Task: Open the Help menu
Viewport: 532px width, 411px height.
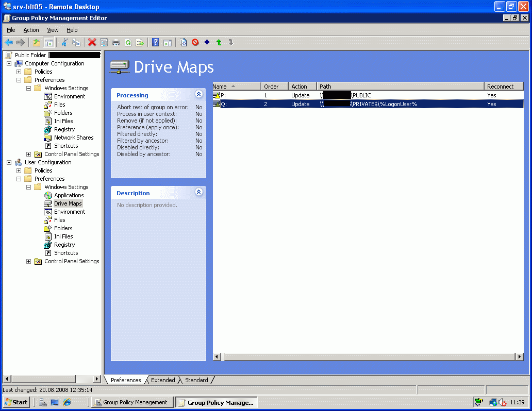Action: (x=72, y=30)
